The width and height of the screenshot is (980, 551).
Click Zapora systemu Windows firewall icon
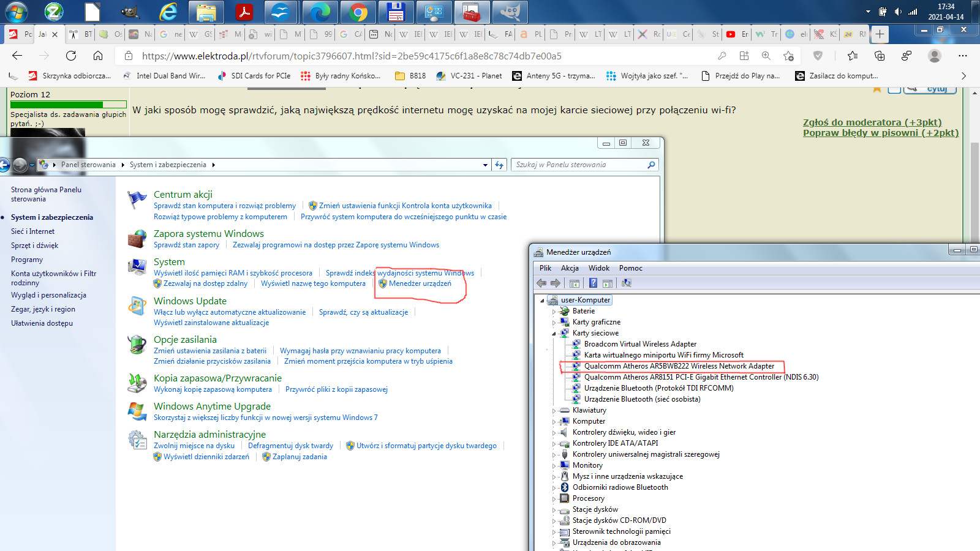(137, 239)
